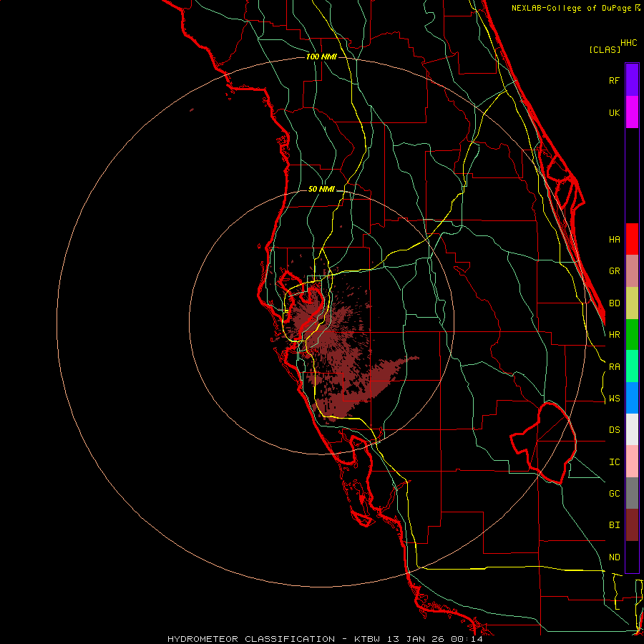Click the RA legend label
Viewport: 644px width, 644px height.
[614, 367]
